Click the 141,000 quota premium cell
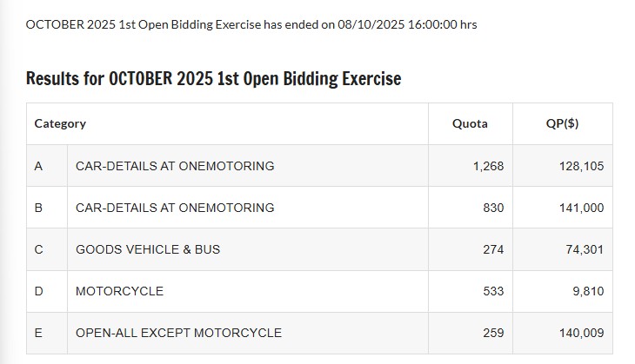Viewport: 635px width, 364px height. (x=582, y=208)
